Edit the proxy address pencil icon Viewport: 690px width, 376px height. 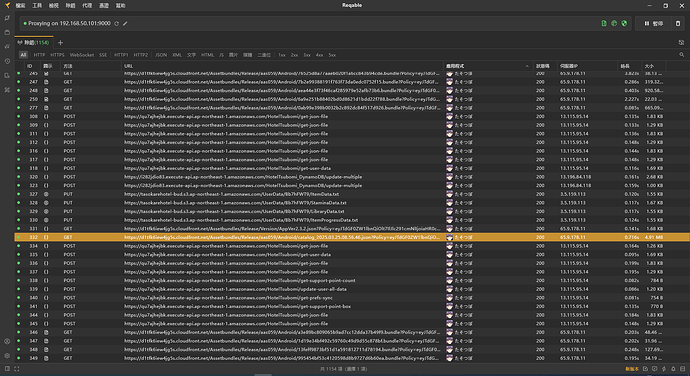125,24
